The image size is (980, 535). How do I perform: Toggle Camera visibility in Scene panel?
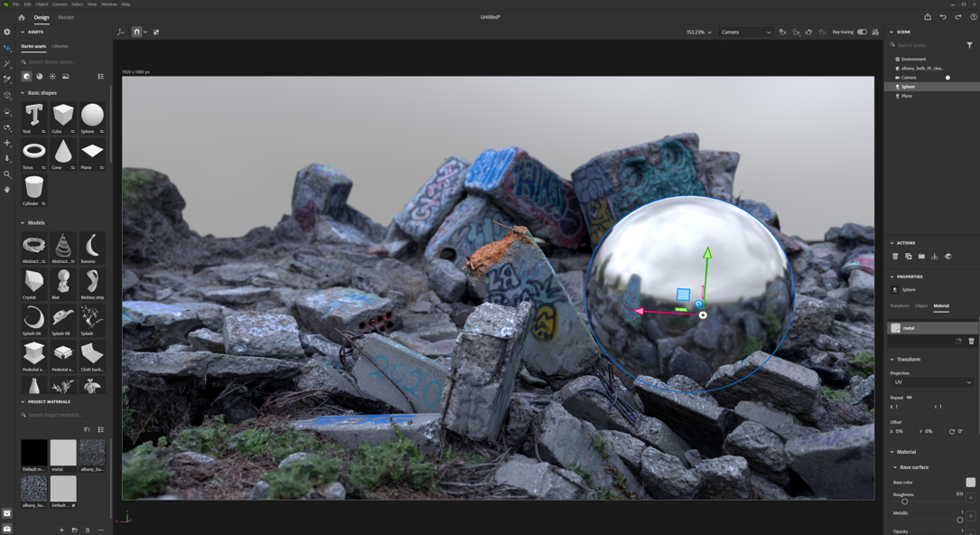point(947,78)
